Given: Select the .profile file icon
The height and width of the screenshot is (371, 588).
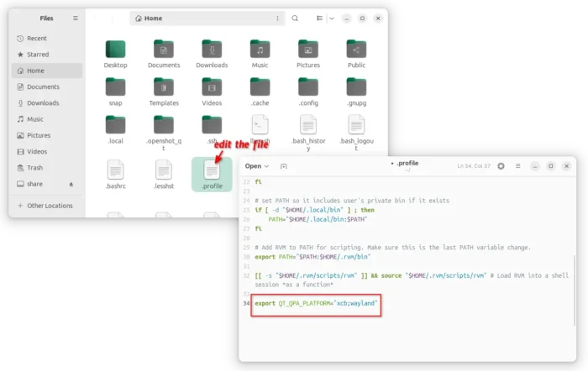Looking at the screenshot, I should [x=212, y=170].
